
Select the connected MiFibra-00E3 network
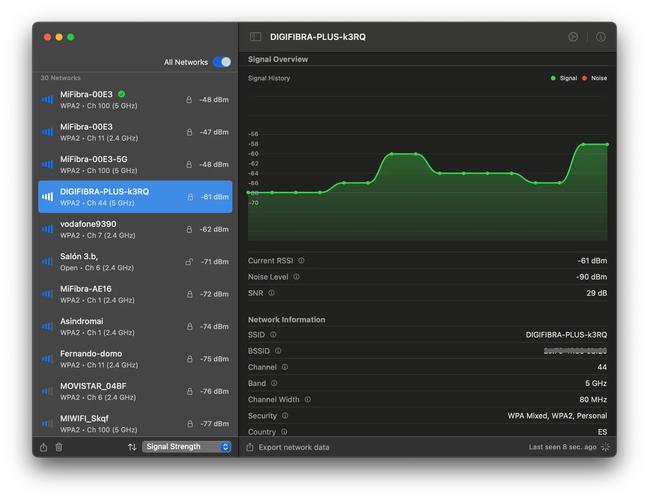pyautogui.click(x=135, y=99)
